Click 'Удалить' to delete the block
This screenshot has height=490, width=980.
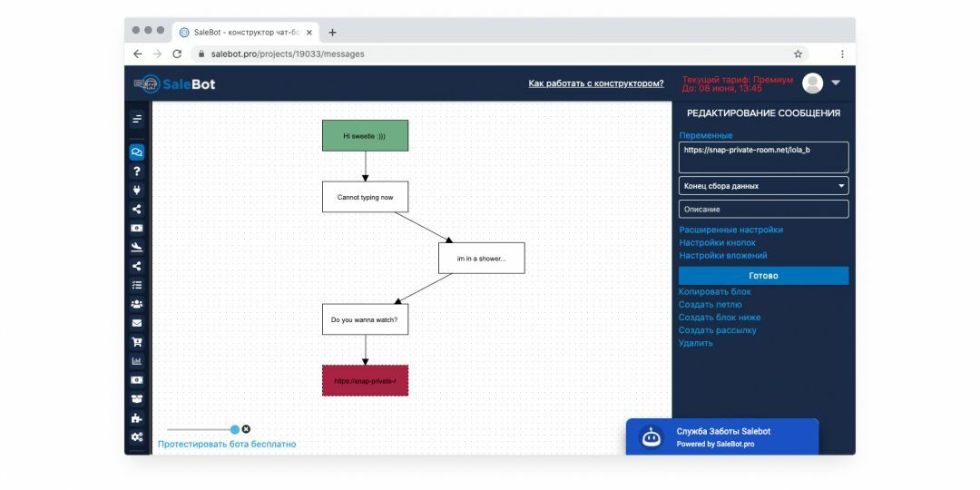click(x=696, y=343)
